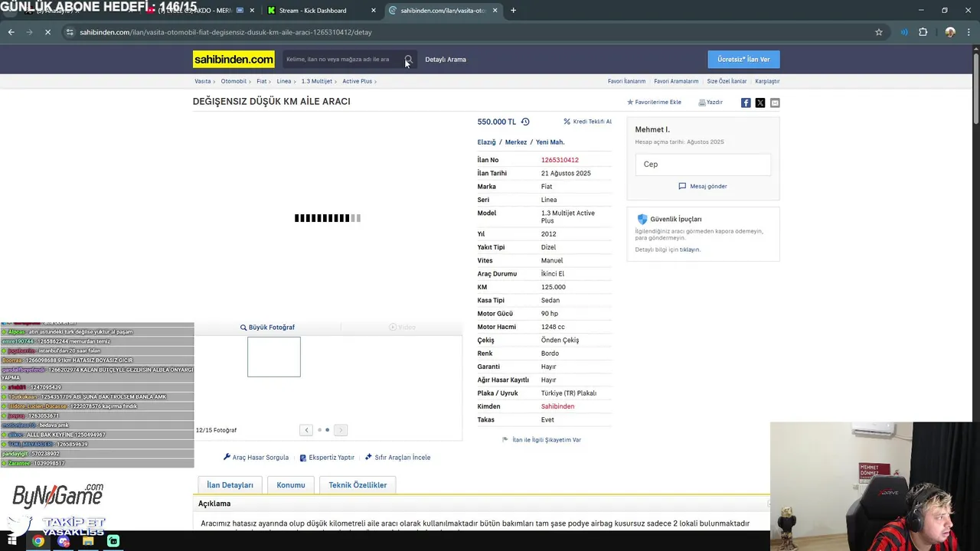Click the sahibinden.com logo
The height and width of the screenshot is (551, 980).
coord(234,60)
